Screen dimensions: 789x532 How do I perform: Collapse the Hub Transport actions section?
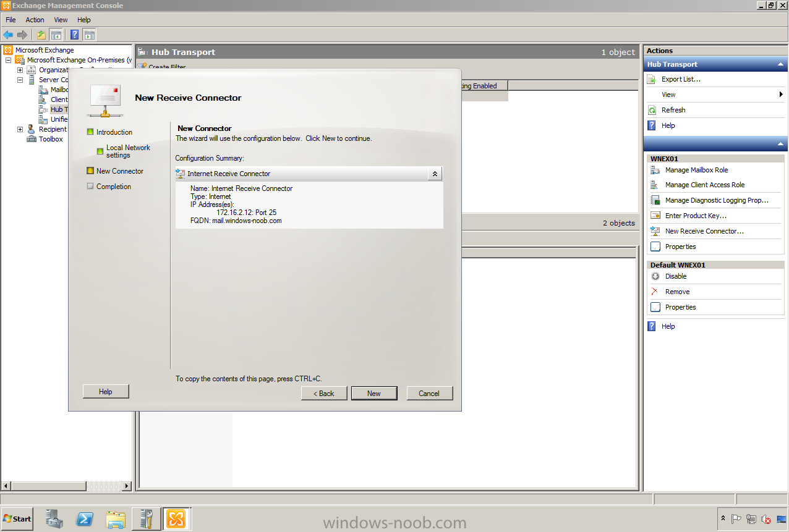(x=780, y=64)
